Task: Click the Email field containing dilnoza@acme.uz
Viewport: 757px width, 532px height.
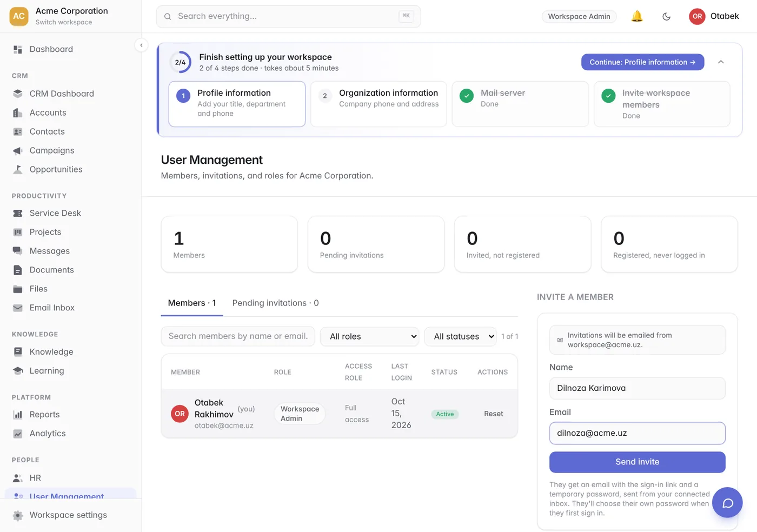Action: (x=638, y=433)
